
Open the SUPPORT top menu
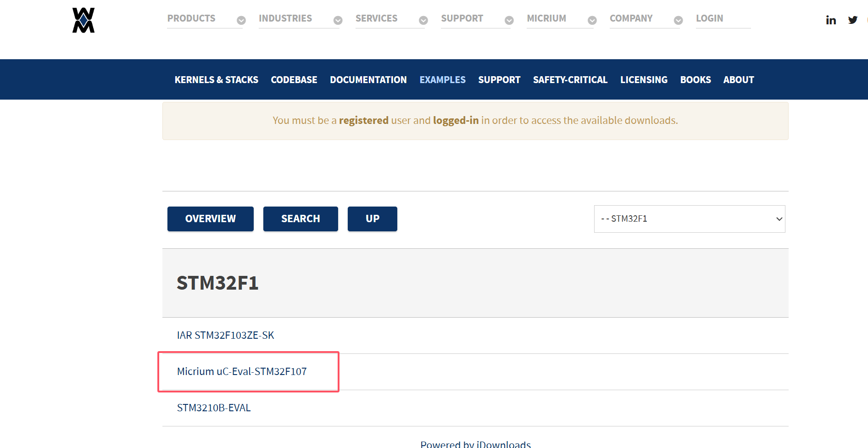pyautogui.click(x=462, y=18)
